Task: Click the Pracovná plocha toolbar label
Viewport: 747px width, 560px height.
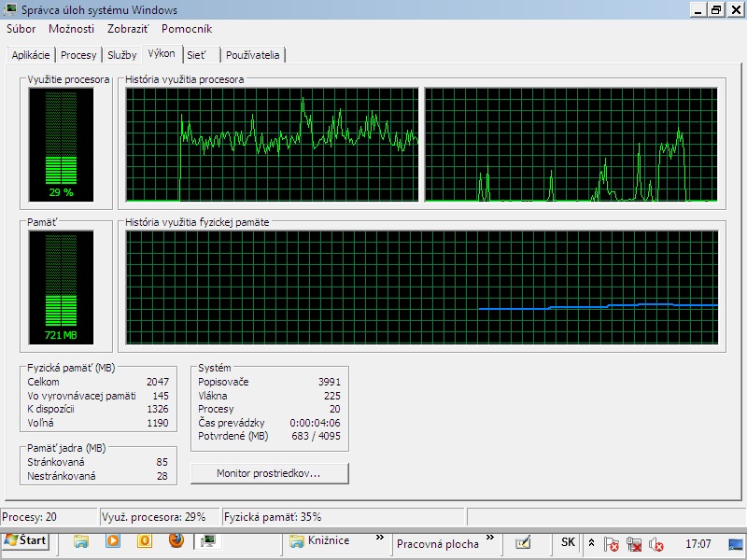Action: [x=438, y=544]
